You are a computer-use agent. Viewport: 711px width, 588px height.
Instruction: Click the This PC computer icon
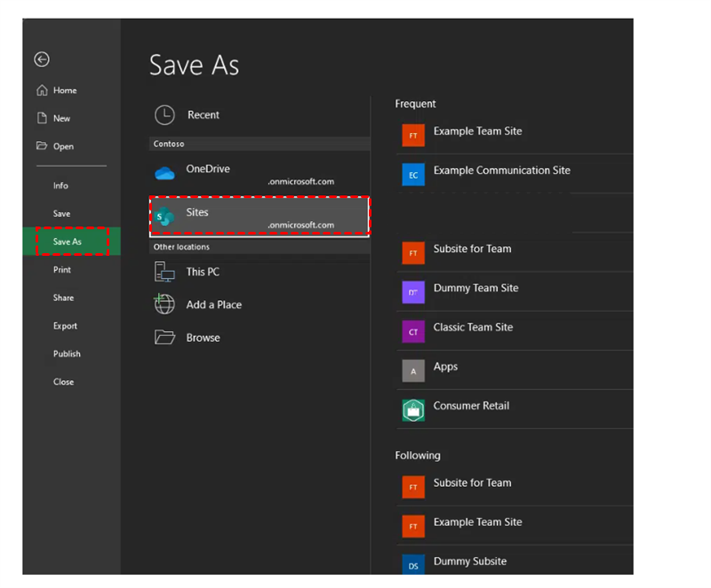(x=164, y=272)
